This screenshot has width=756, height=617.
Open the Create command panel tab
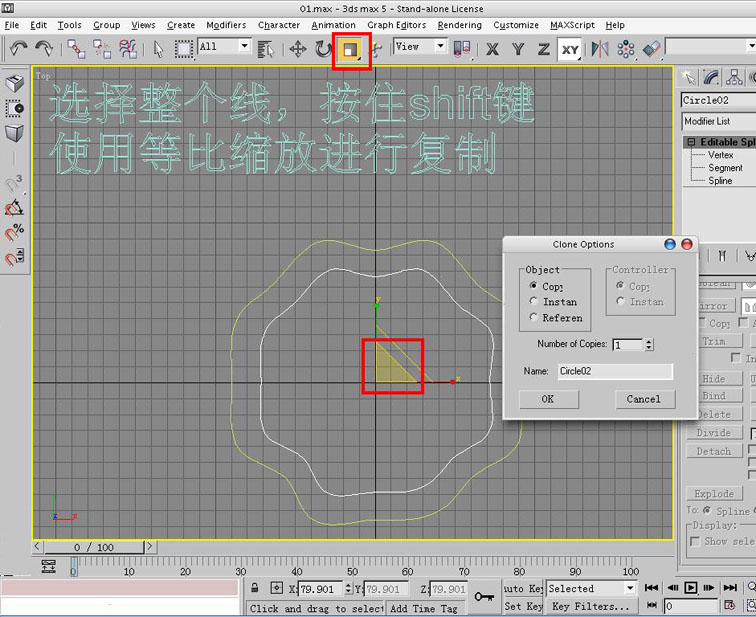click(688, 77)
